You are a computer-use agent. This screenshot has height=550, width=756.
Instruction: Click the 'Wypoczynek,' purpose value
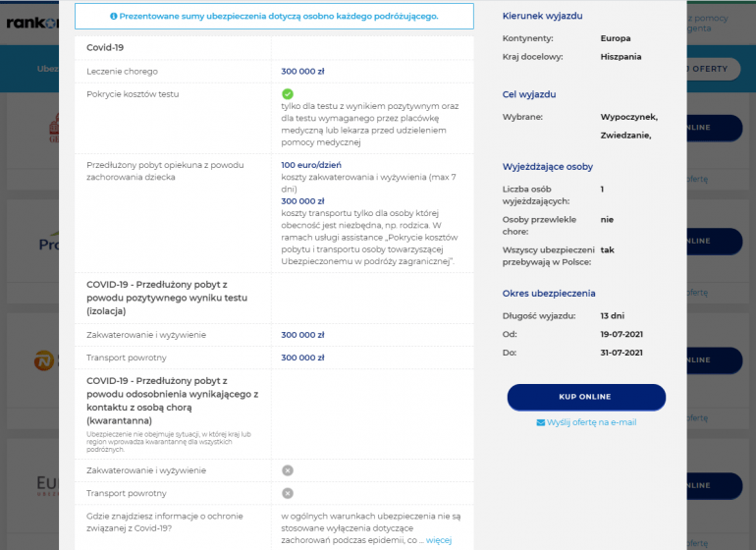pyautogui.click(x=629, y=117)
